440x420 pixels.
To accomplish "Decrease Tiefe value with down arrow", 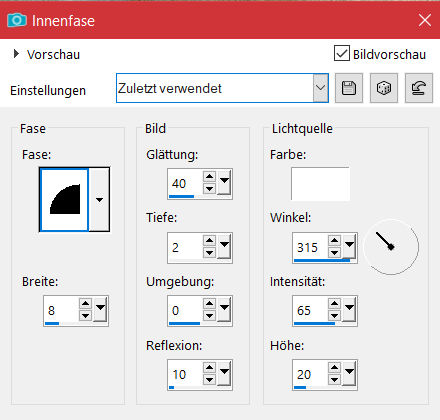I will 209,253.
